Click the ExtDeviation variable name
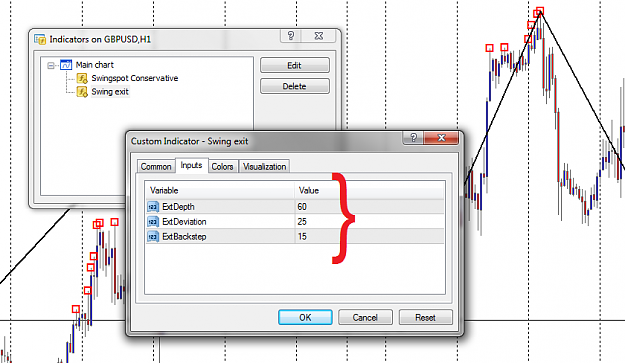Image resolution: width=625 pixels, height=363 pixels. [x=184, y=222]
